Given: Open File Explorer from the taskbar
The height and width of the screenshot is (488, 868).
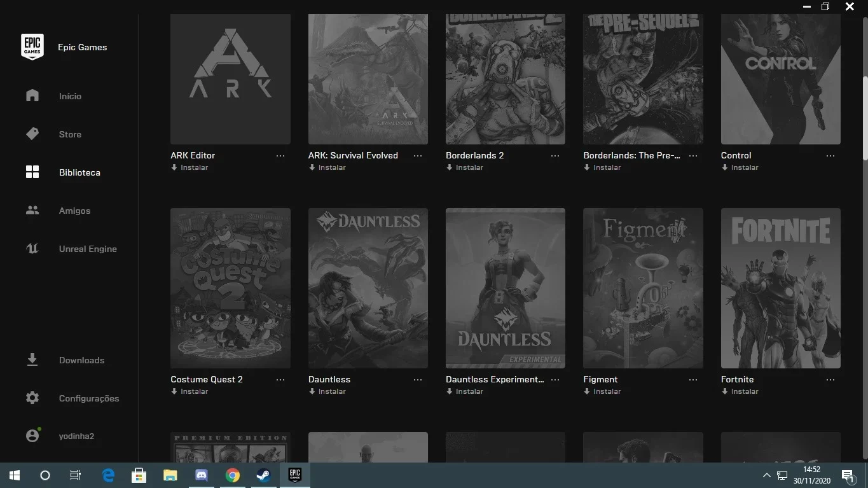Looking at the screenshot, I should coord(170,475).
